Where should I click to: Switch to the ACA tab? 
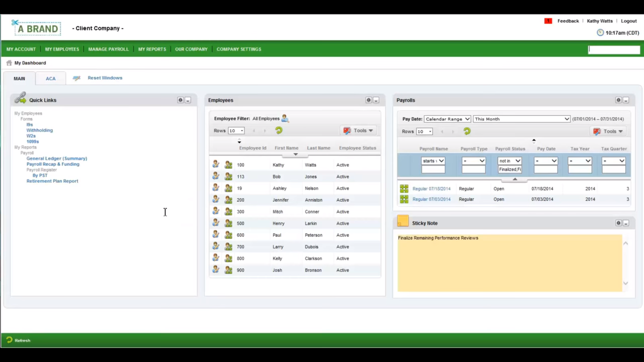tap(51, 78)
